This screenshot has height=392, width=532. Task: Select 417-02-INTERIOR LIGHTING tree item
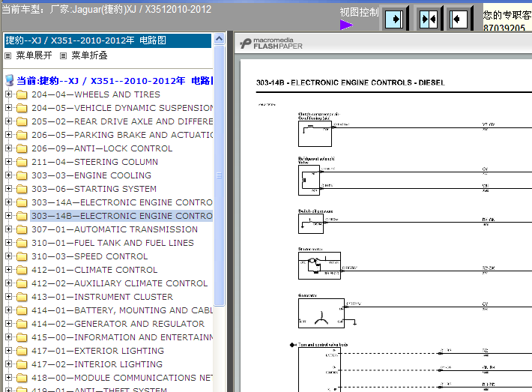tap(97, 364)
